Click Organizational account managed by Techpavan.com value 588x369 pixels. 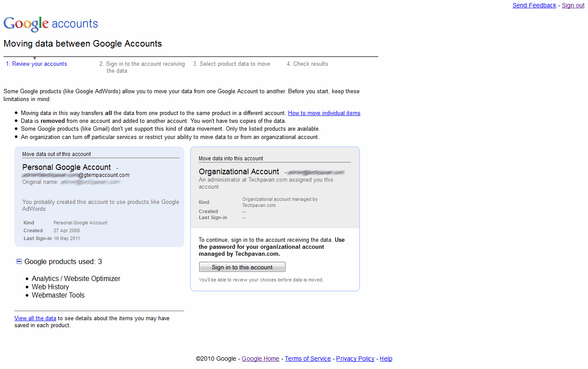[x=280, y=202]
